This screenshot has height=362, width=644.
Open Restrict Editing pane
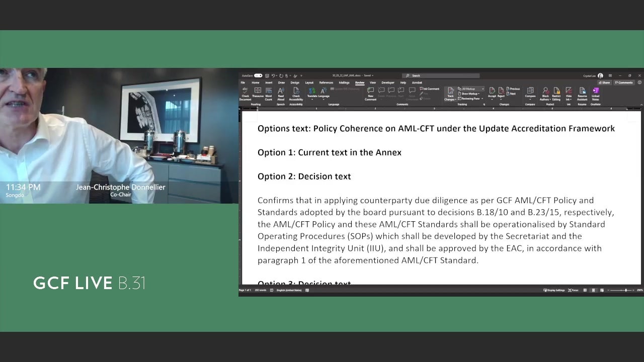(556, 94)
